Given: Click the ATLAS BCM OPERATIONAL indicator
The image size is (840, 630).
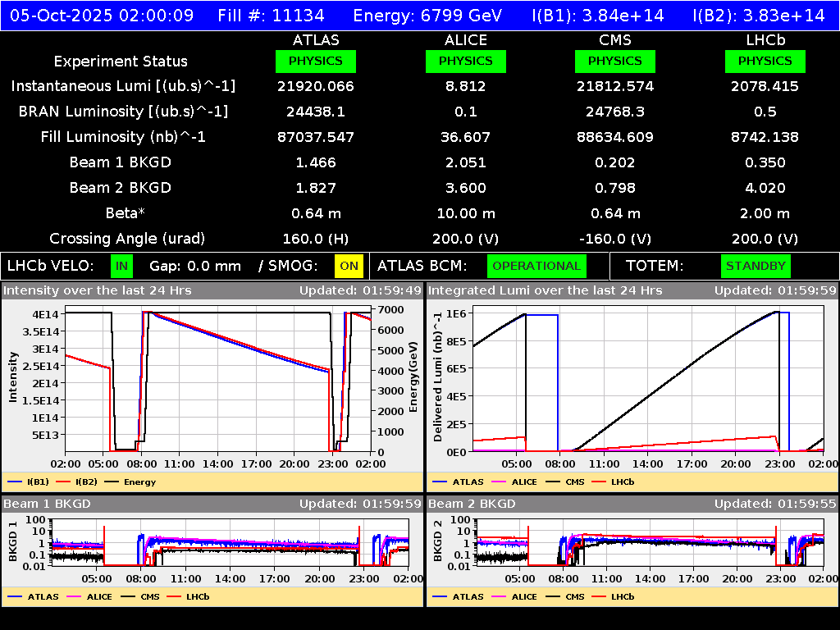Looking at the screenshot, I should (536, 266).
